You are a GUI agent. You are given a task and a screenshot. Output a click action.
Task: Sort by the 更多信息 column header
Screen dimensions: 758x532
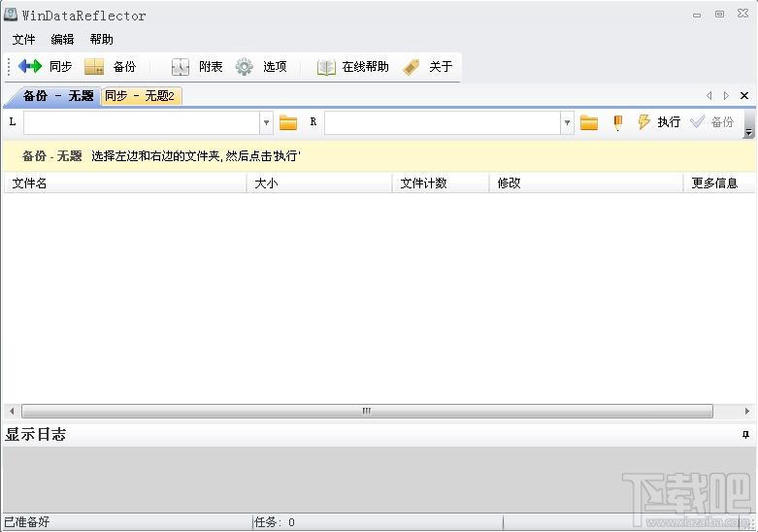(719, 183)
